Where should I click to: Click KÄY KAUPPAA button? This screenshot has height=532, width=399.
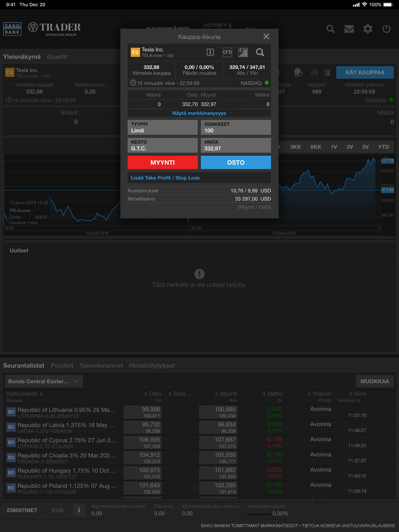pyautogui.click(x=365, y=72)
